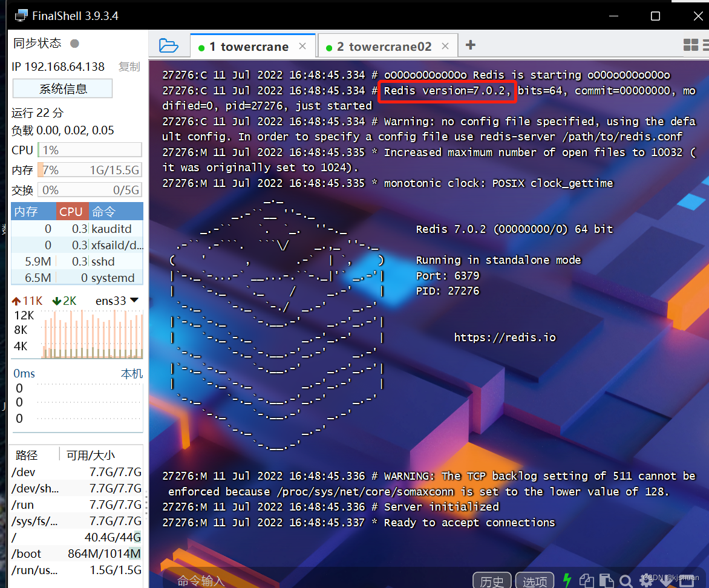This screenshot has height=588, width=709.
Task: Select the green lightning command icon
Action: [567, 580]
